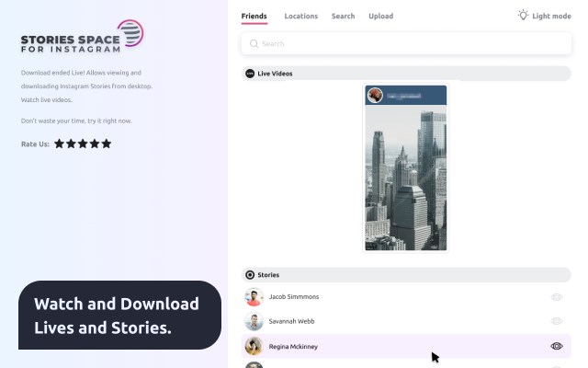The height and width of the screenshot is (368, 588).
Task: Click Jacob Simmmons's avatar
Action: coord(254,297)
